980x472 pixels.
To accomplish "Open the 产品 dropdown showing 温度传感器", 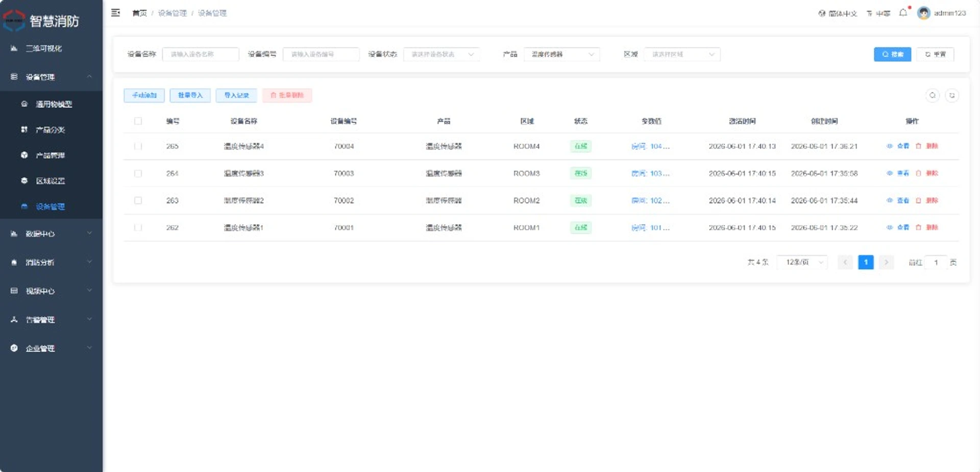I will tap(562, 54).
